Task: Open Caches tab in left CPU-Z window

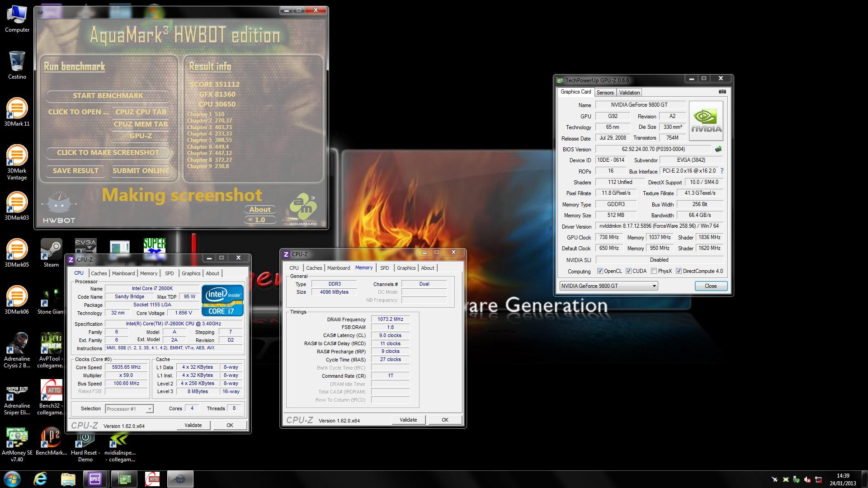Action: point(99,273)
